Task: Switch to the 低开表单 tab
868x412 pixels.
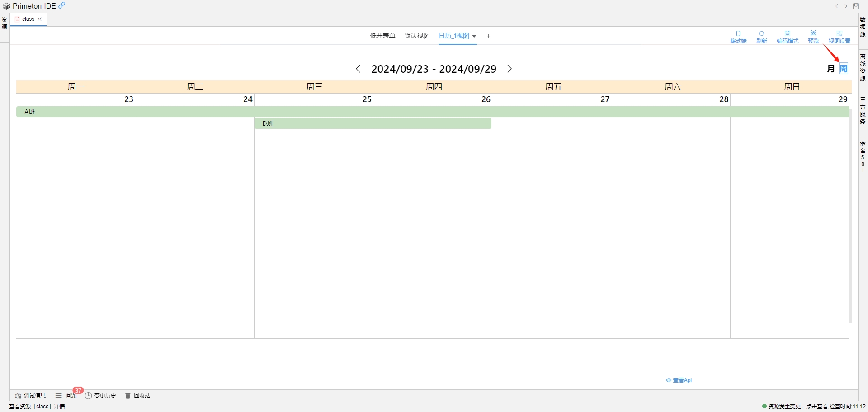Action: [x=382, y=36]
